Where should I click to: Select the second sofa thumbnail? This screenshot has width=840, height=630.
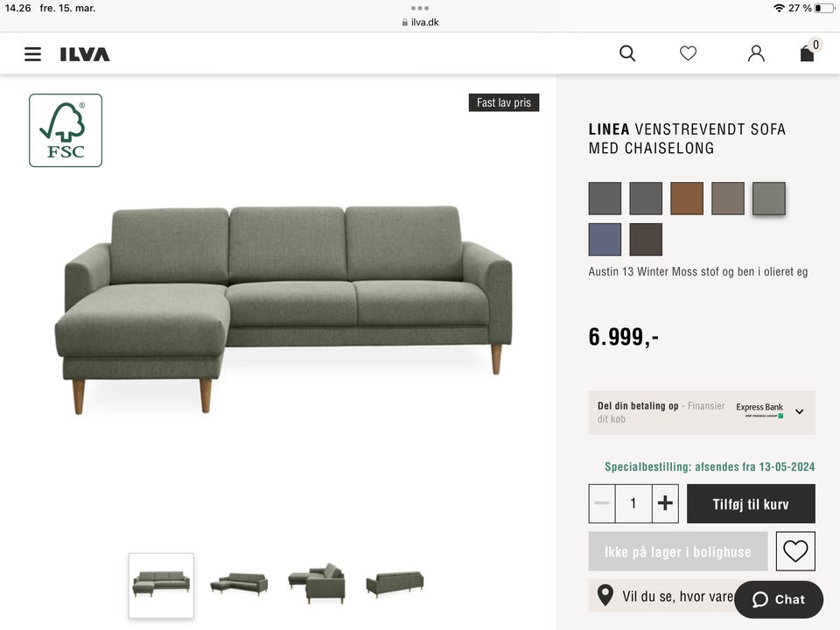239,584
